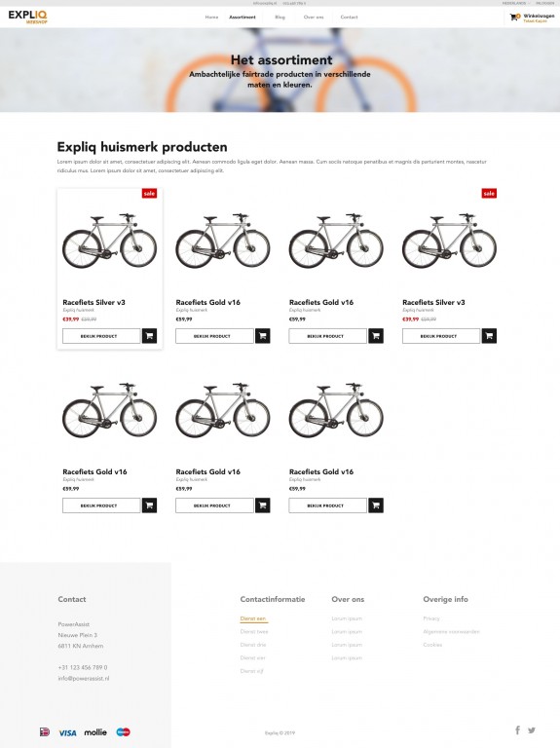Open the Winkelwagen shopping cart icon
Viewport: 560px width, 748px height.
[x=513, y=18]
